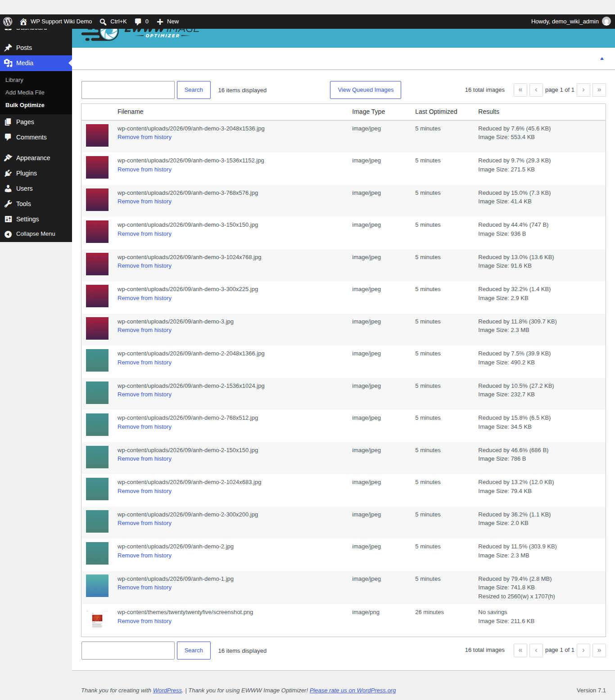Viewport: 615px width, 700px height.
Task: Open Ctrl+K command search icon
Action: coord(103,22)
